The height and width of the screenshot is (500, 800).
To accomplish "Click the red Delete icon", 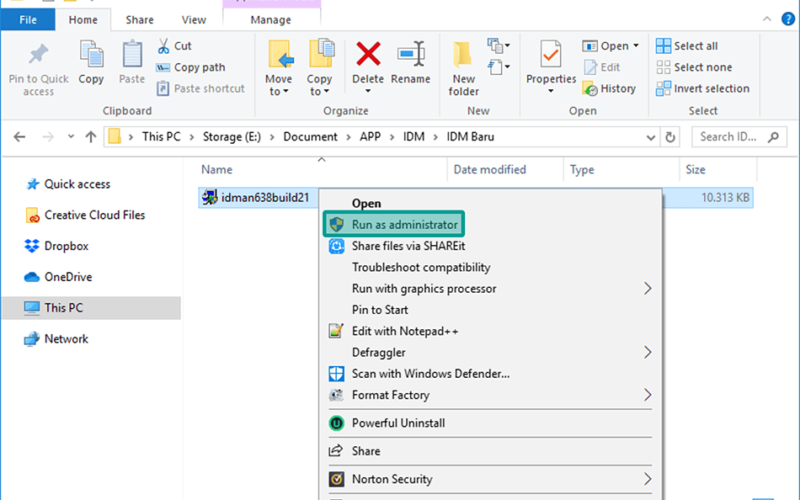I will 368,54.
